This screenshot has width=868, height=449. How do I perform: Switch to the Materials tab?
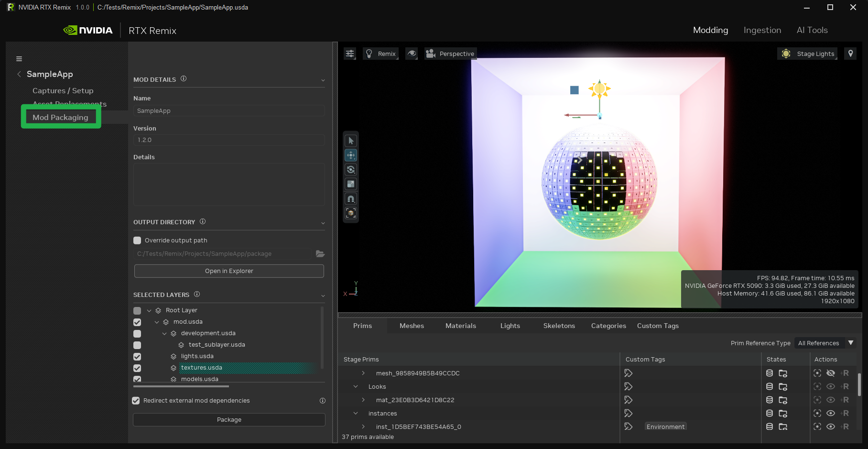click(x=460, y=326)
